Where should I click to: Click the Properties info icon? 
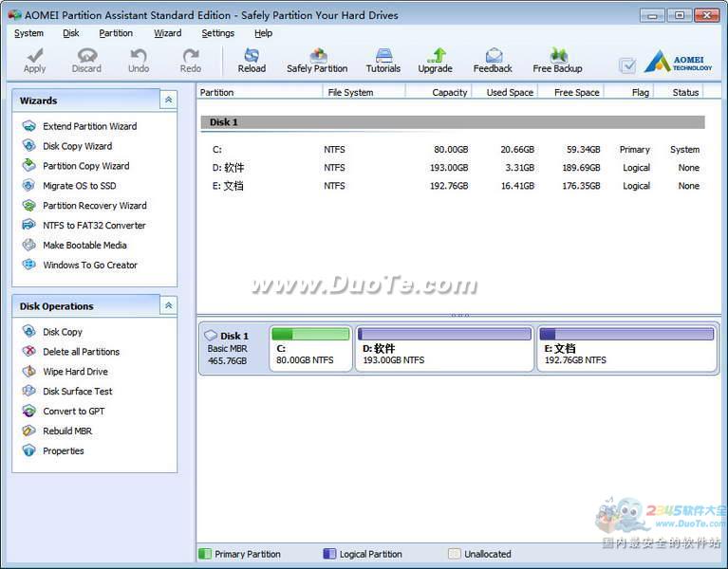coord(28,450)
